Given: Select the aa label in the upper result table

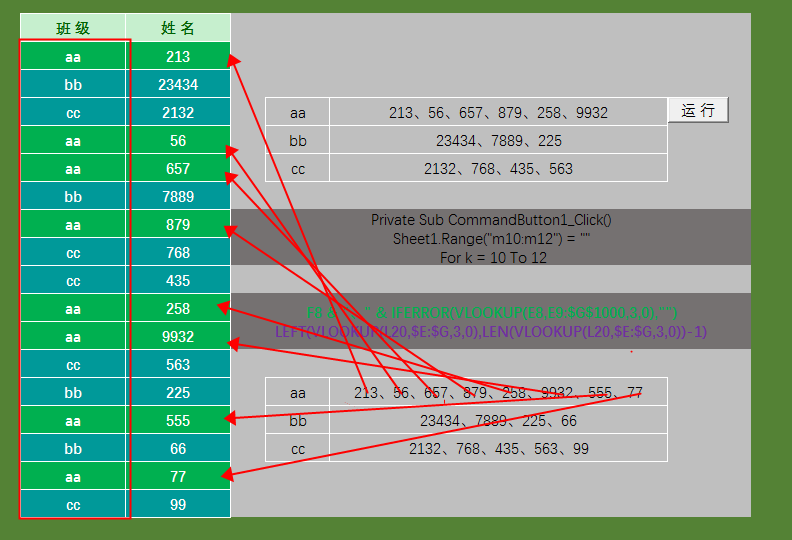Looking at the screenshot, I should (298, 112).
